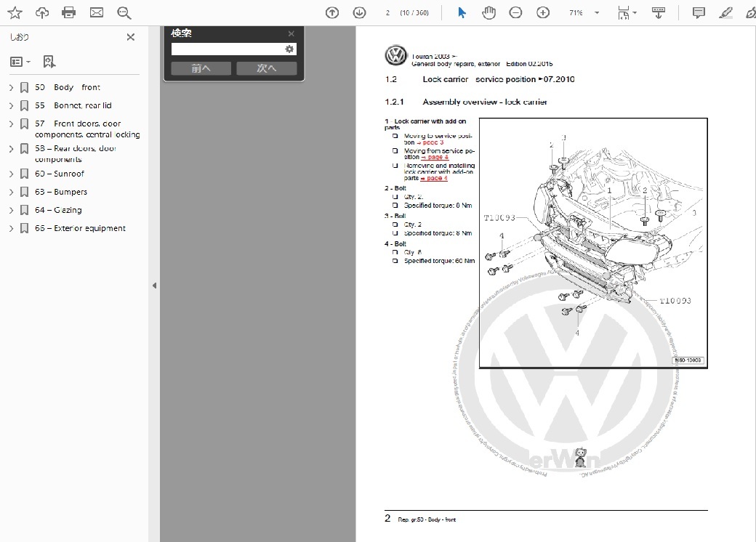Select the '60 – Sunroof' bookmark
This screenshot has height=542, width=756.
(68, 174)
